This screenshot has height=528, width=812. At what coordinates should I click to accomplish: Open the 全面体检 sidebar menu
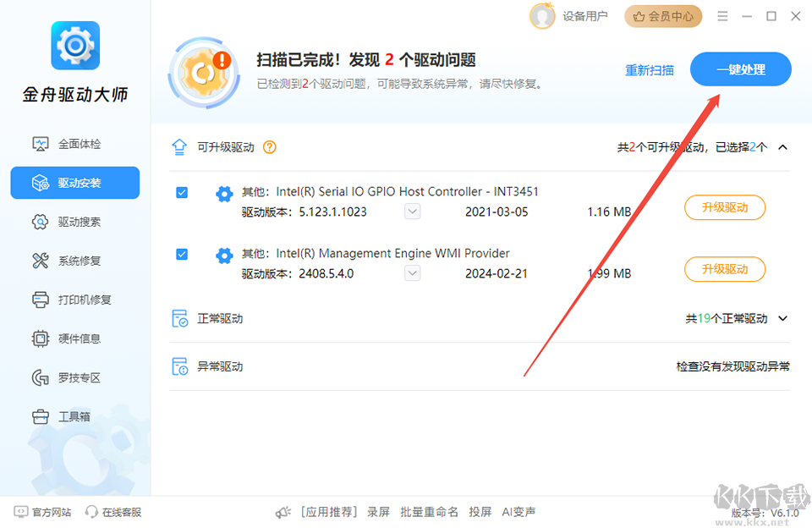tap(75, 144)
